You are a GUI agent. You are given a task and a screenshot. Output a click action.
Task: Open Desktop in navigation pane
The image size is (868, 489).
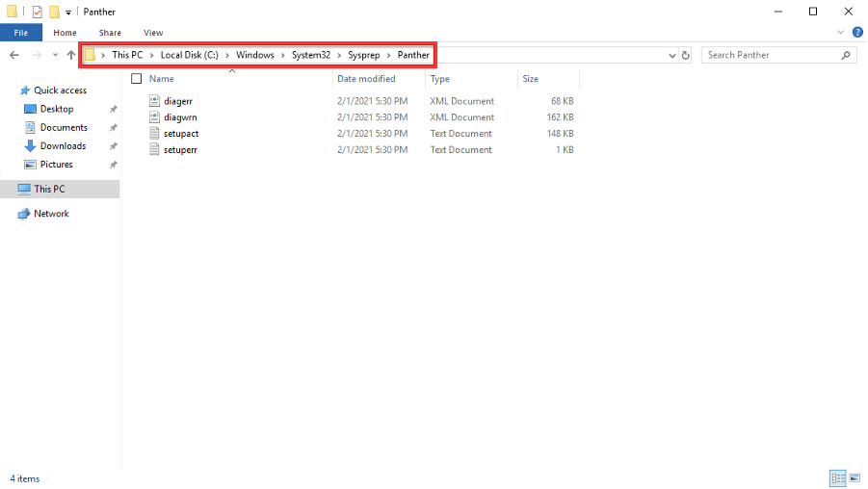(x=57, y=109)
